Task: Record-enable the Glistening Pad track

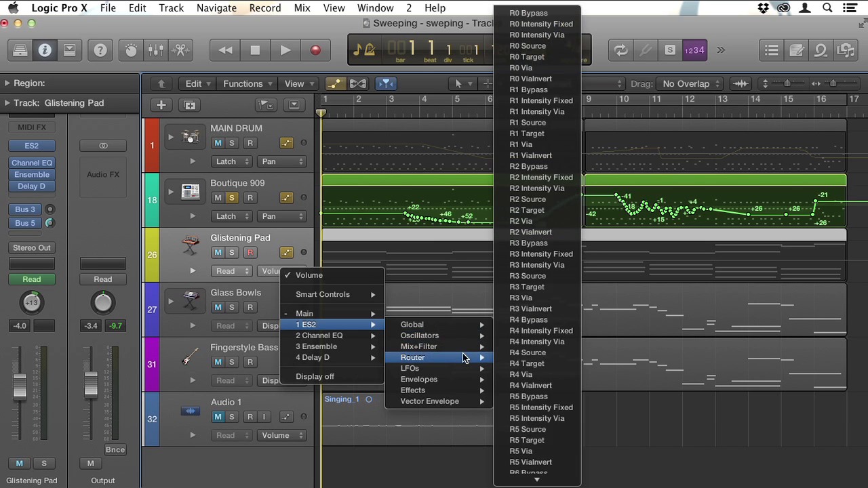Action: pyautogui.click(x=250, y=253)
